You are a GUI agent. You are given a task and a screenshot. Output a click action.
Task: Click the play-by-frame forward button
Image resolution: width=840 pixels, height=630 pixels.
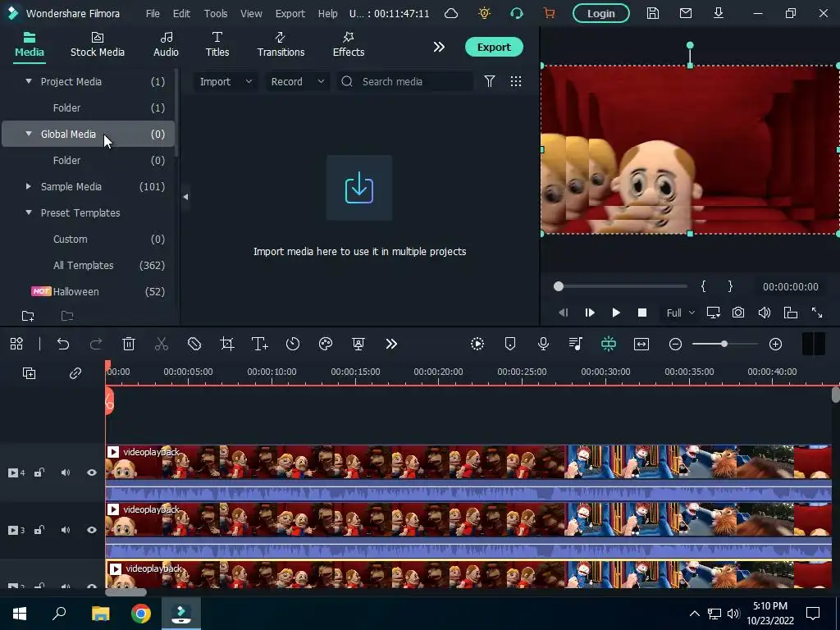[x=590, y=313]
